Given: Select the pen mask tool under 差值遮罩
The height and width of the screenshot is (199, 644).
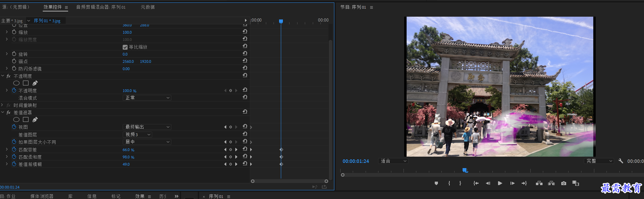Looking at the screenshot, I should coord(35,119).
